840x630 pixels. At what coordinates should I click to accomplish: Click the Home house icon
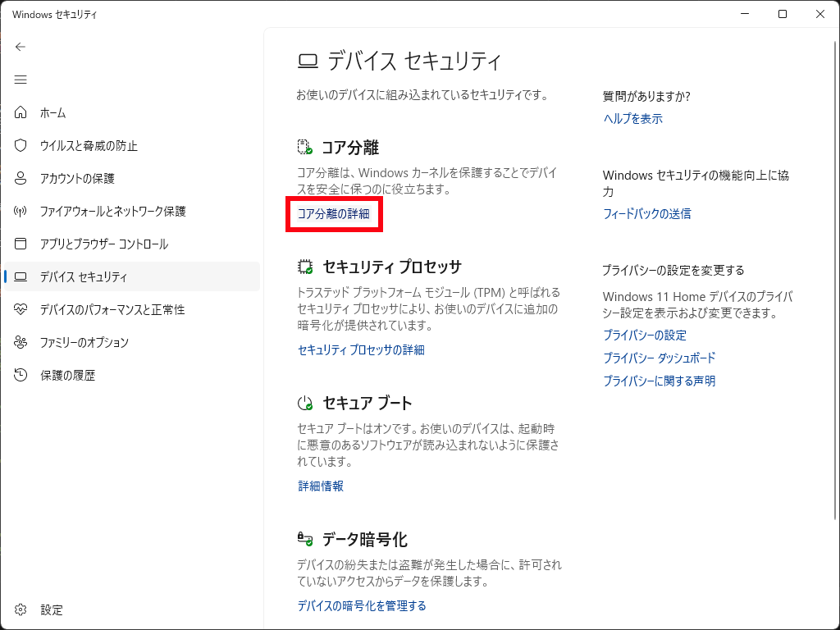pos(21,112)
